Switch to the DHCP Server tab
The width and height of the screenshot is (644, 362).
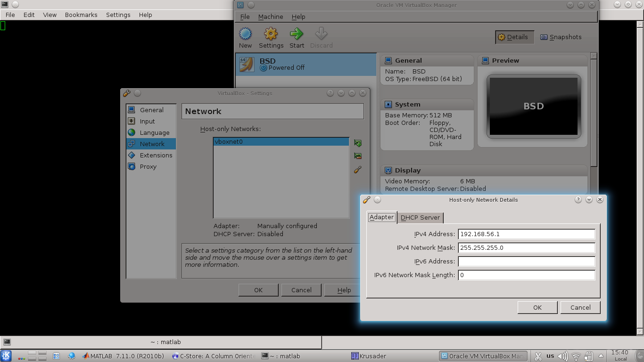420,217
